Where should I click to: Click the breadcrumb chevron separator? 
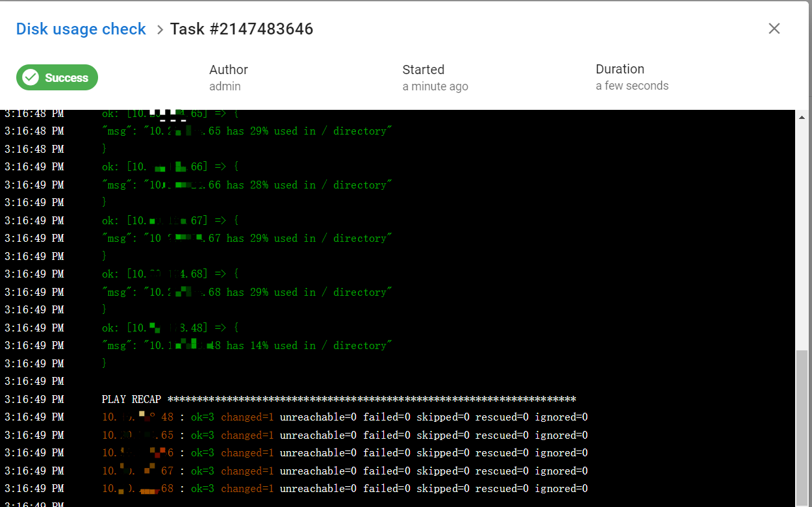click(160, 30)
